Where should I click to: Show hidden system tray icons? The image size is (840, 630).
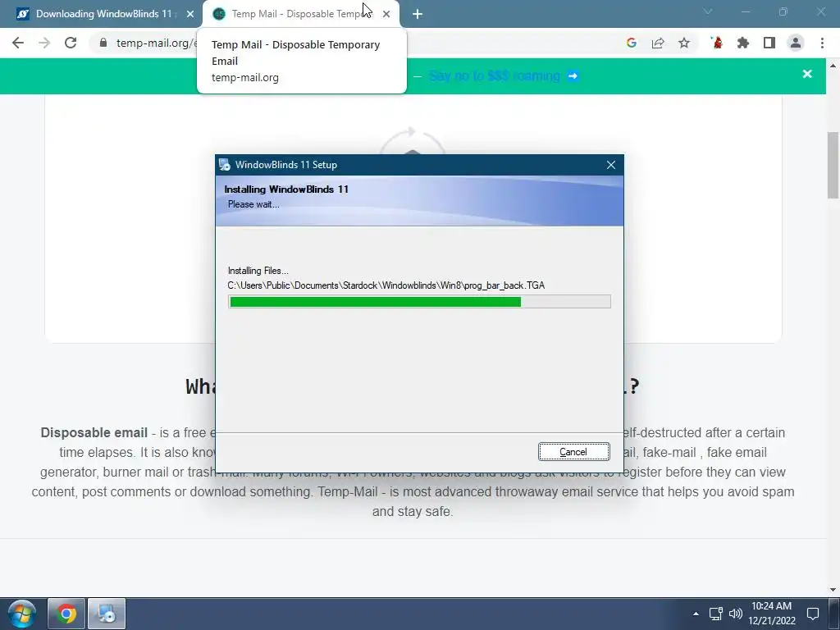coord(696,614)
